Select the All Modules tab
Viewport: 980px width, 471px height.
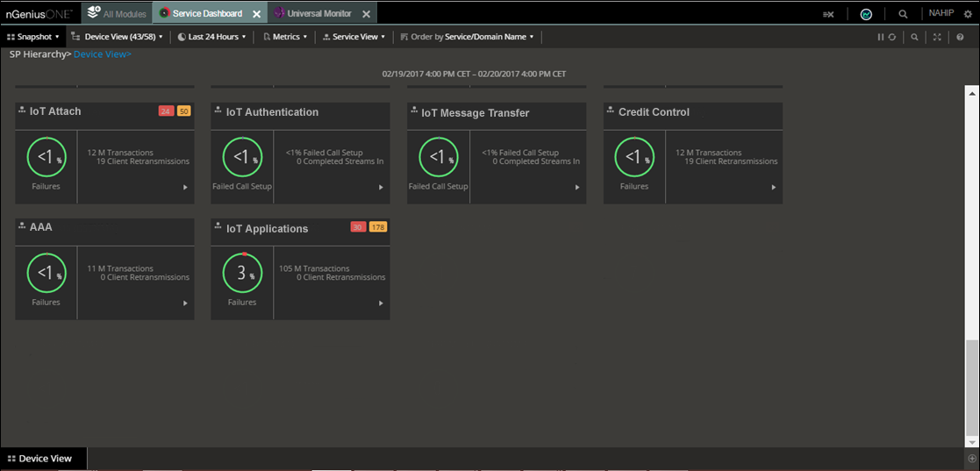(x=117, y=14)
